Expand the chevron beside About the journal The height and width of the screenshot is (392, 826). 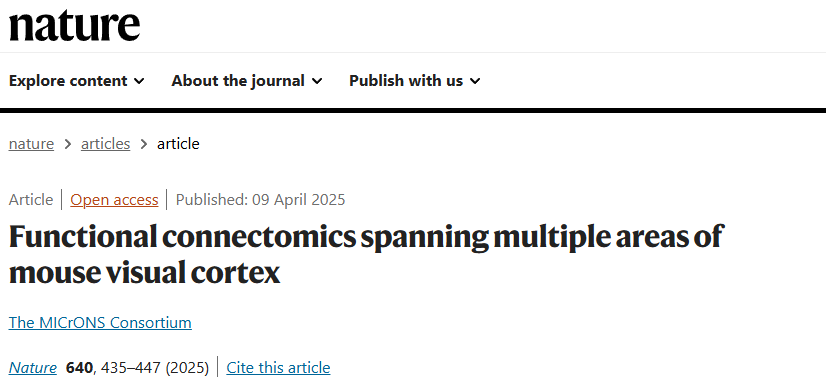tap(317, 81)
